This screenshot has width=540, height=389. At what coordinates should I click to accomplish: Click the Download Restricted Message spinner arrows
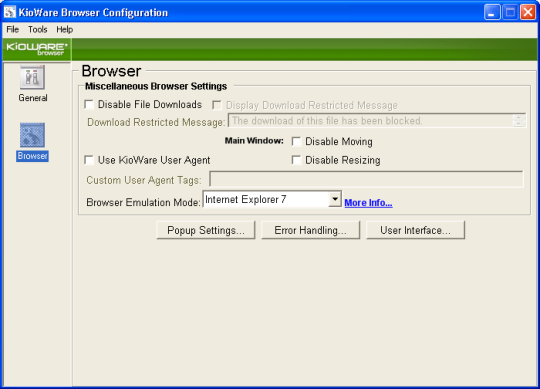click(519, 120)
